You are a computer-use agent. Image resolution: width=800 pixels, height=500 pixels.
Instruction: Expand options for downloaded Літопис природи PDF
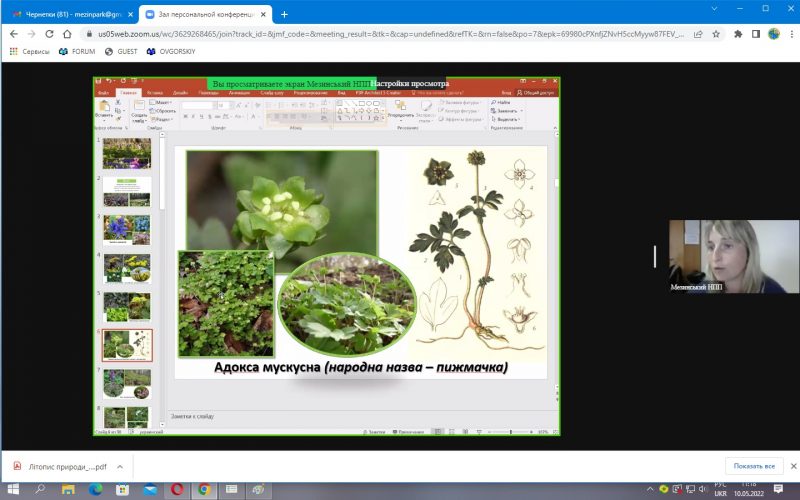119,466
